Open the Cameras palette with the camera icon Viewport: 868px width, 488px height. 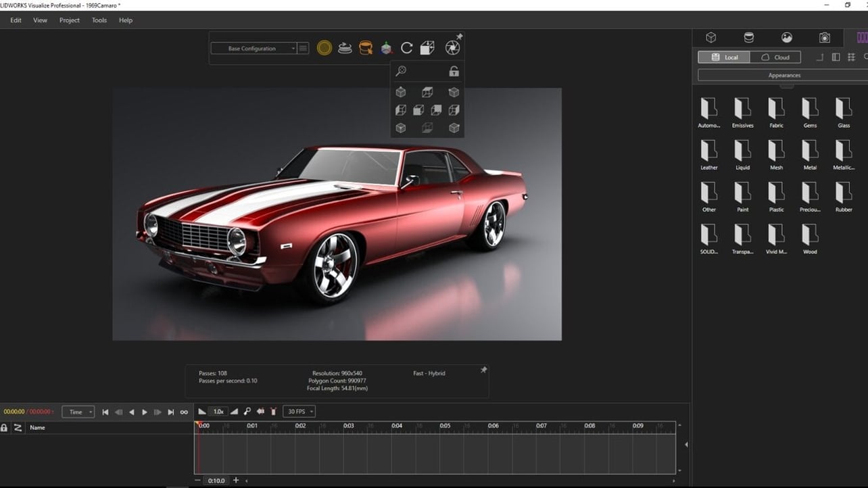[x=825, y=37]
